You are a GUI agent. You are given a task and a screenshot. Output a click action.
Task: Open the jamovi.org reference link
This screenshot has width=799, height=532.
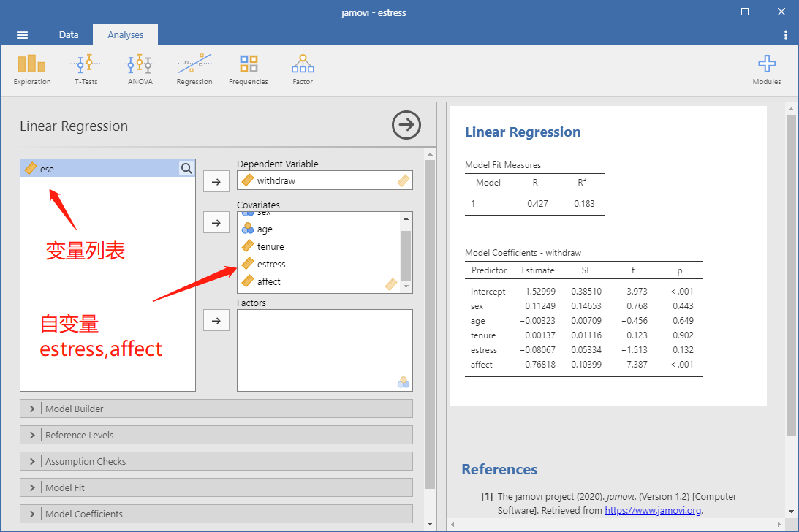click(653, 510)
